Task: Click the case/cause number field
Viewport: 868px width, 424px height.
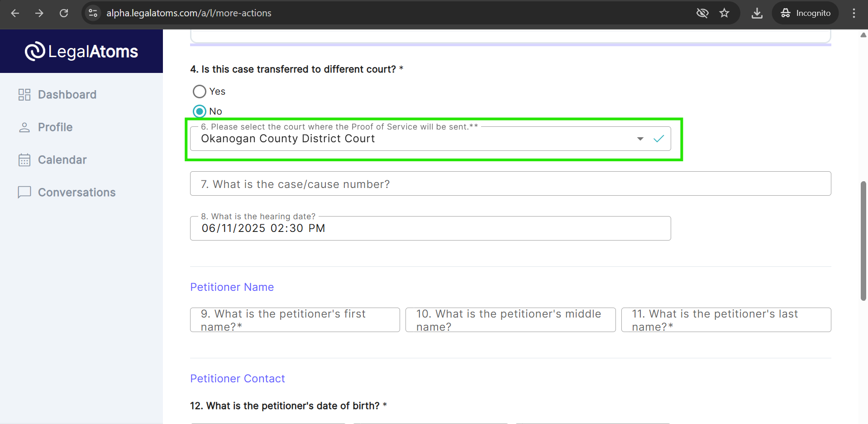Action: tap(510, 183)
